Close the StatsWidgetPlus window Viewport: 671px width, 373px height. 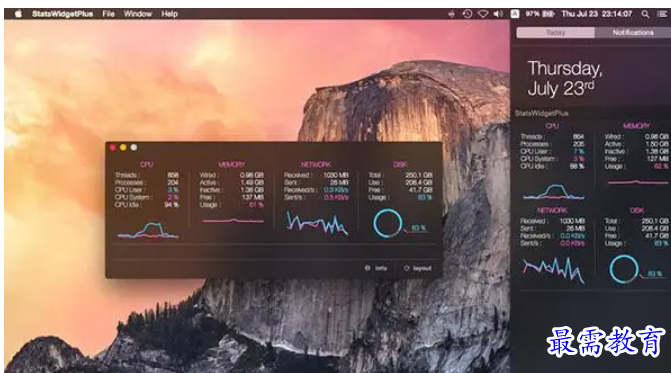pos(113,148)
